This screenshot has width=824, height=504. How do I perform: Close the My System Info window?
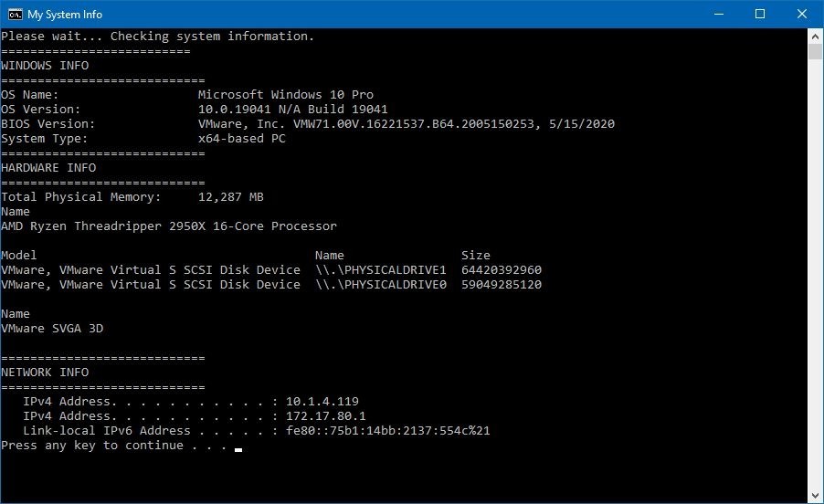802,15
